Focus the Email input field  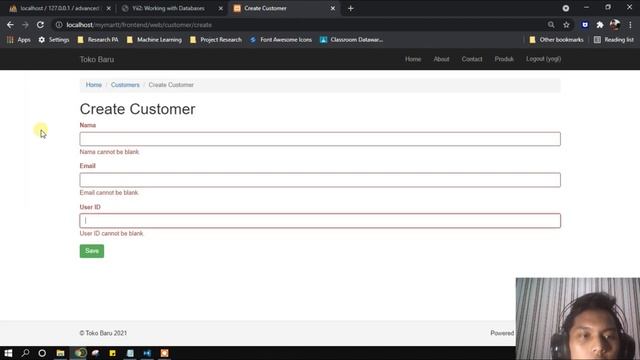(x=320, y=180)
